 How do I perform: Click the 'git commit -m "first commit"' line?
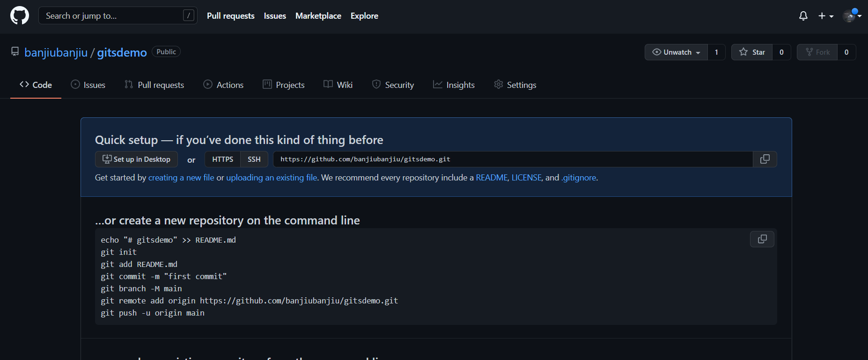tap(164, 276)
